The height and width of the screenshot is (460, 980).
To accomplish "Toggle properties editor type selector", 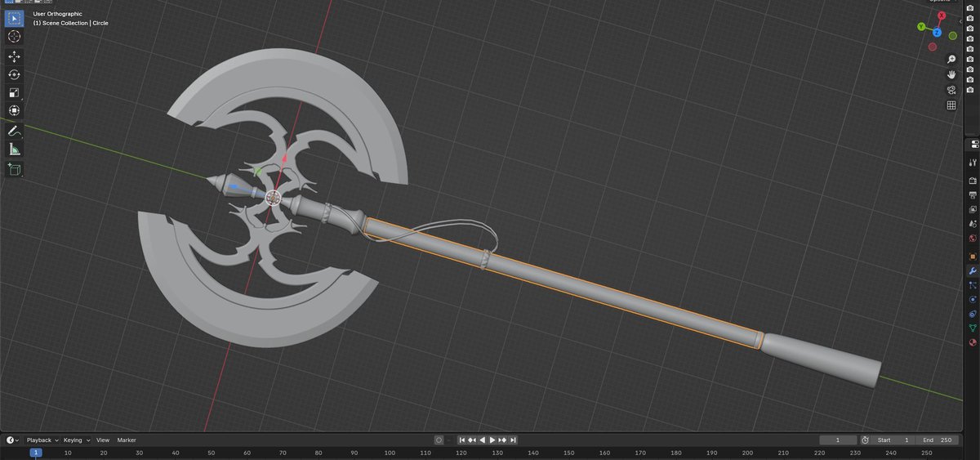I will pos(973,145).
